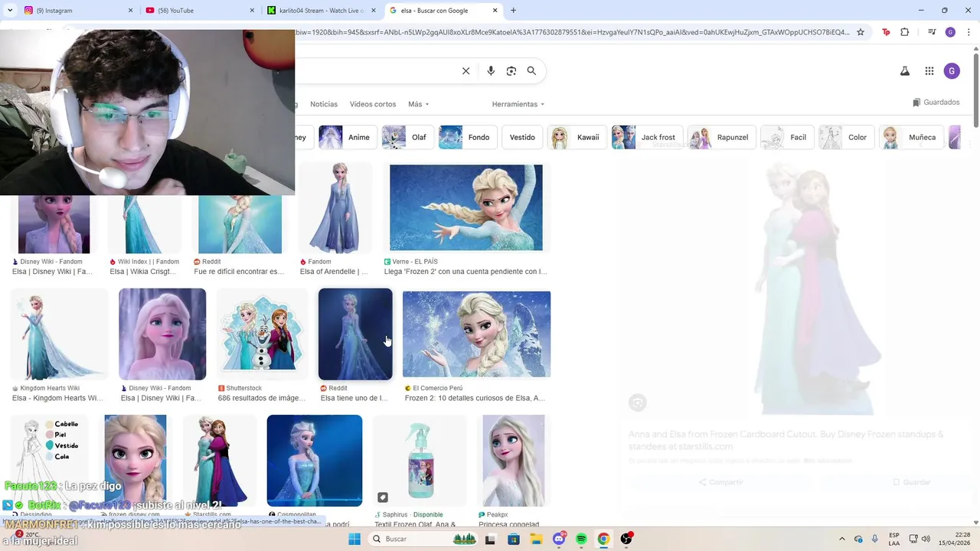
Task: Open the Peakpx Princesa congelada image
Action: 514,461
